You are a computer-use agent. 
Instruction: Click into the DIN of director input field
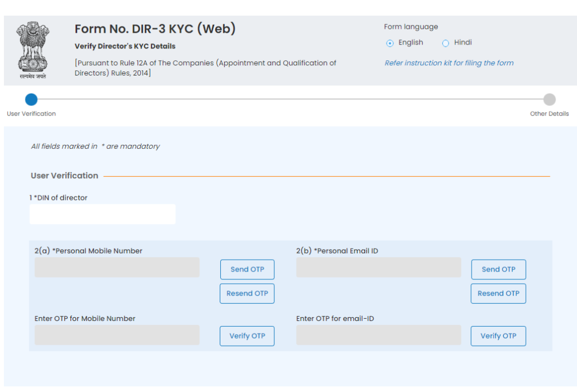tap(103, 214)
